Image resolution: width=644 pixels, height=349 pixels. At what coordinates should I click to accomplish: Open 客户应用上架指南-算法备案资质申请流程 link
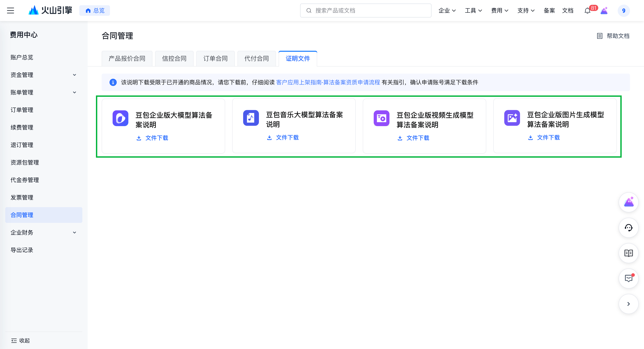pos(328,83)
